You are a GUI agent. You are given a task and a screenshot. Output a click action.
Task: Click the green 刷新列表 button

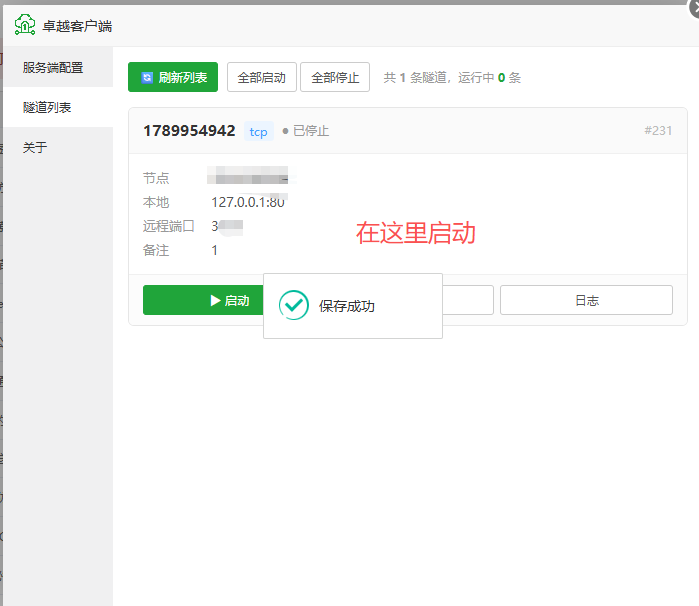coord(173,77)
